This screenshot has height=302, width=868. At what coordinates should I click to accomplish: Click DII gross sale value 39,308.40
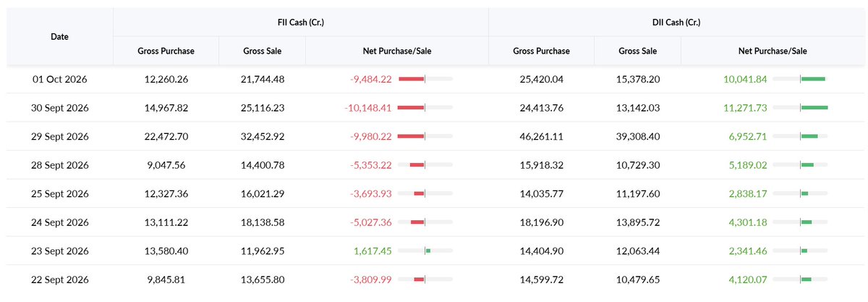637,137
